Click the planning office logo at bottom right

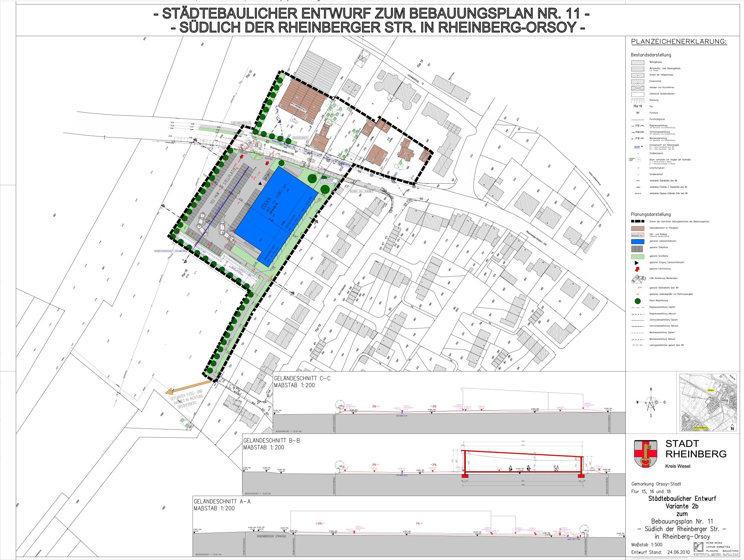point(699,547)
